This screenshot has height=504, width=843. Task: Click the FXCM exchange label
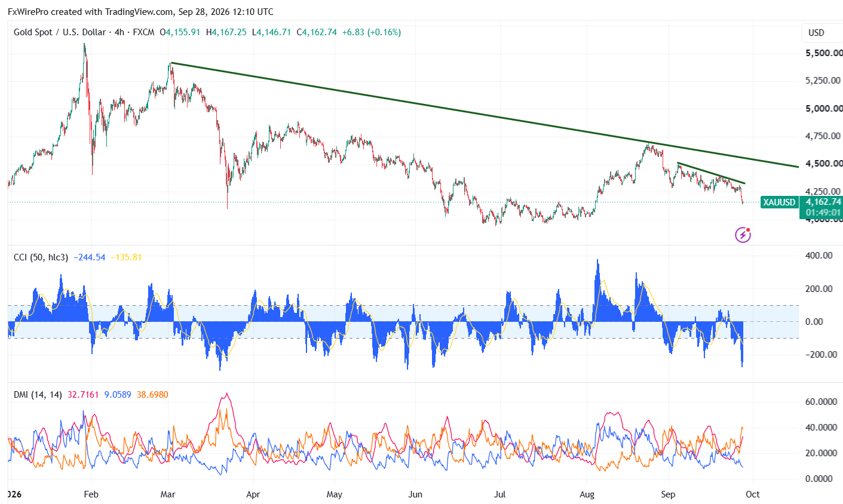point(143,32)
